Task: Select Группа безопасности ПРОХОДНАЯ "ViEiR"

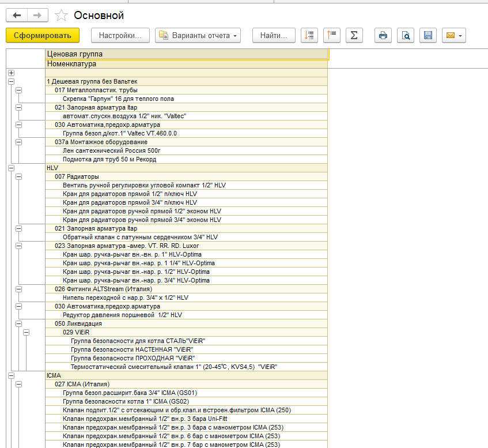Action: (187, 358)
